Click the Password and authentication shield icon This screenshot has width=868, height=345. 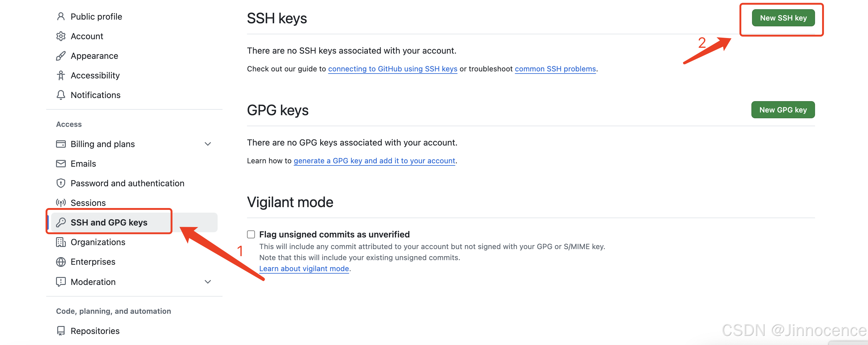tap(61, 183)
